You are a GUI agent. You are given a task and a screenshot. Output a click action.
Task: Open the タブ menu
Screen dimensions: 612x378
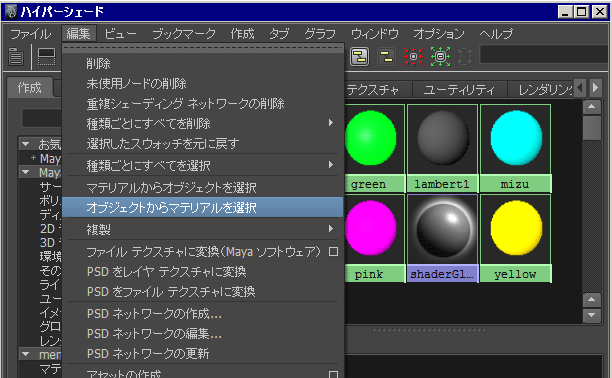click(x=279, y=34)
